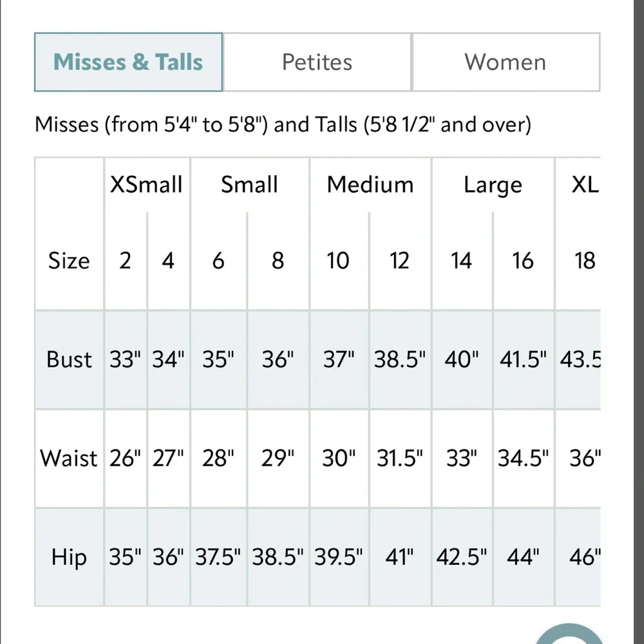Select the 31.5" waist measurement cell

point(400,459)
